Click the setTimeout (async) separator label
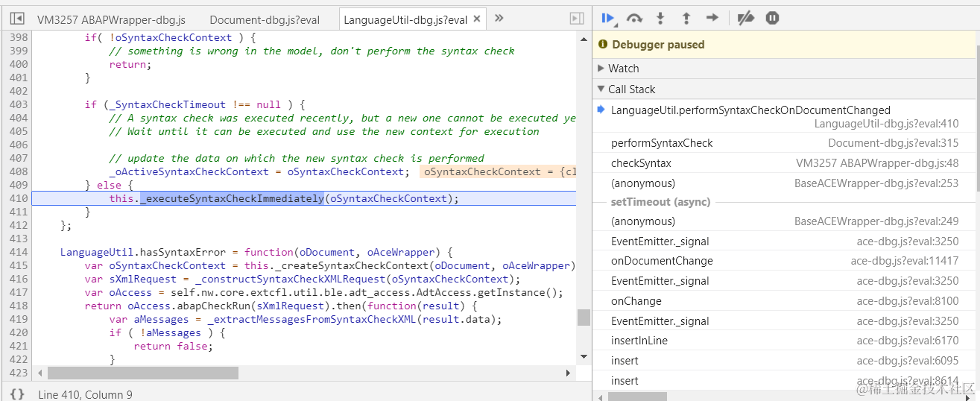The height and width of the screenshot is (401, 980). tap(660, 202)
